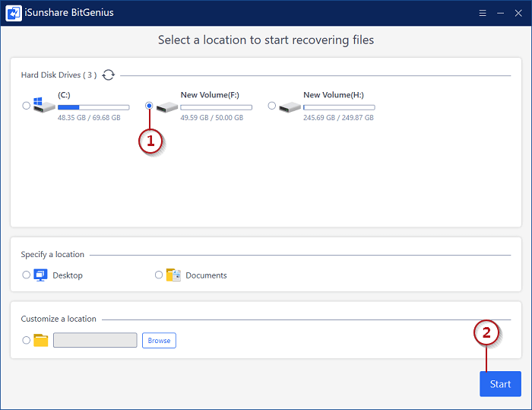Select the New Volume(H:) radio button
The width and height of the screenshot is (532, 410).
click(x=272, y=106)
